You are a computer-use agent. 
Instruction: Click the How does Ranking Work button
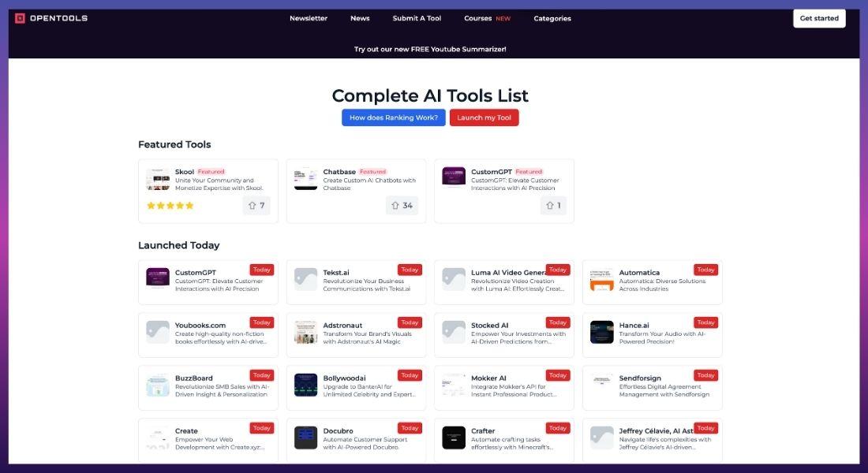tap(393, 117)
